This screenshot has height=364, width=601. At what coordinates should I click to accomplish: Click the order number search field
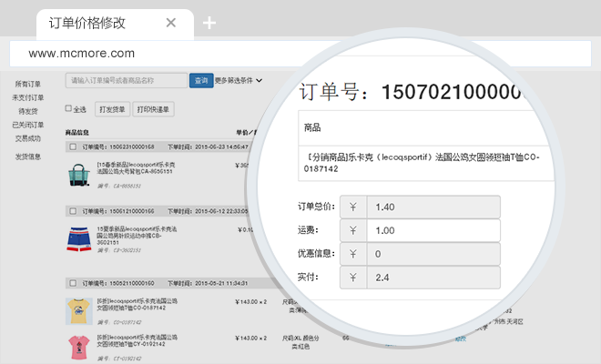click(x=126, y=81)
